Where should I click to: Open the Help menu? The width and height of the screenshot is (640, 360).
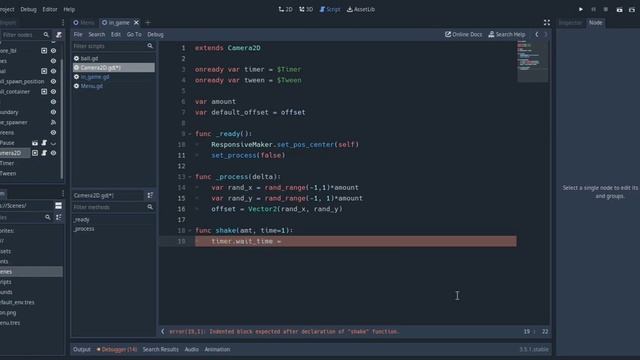pos(69,9)
